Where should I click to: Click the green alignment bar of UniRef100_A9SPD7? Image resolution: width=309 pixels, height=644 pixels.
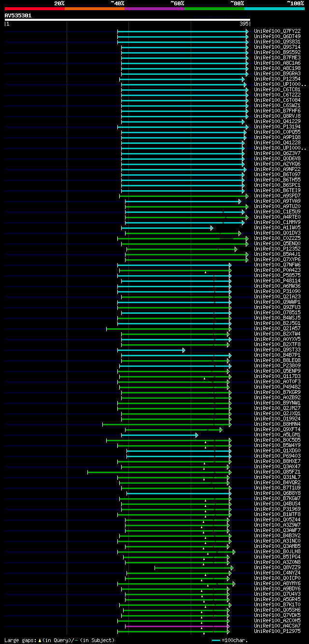pyautogui.click(x=184, y=196)
